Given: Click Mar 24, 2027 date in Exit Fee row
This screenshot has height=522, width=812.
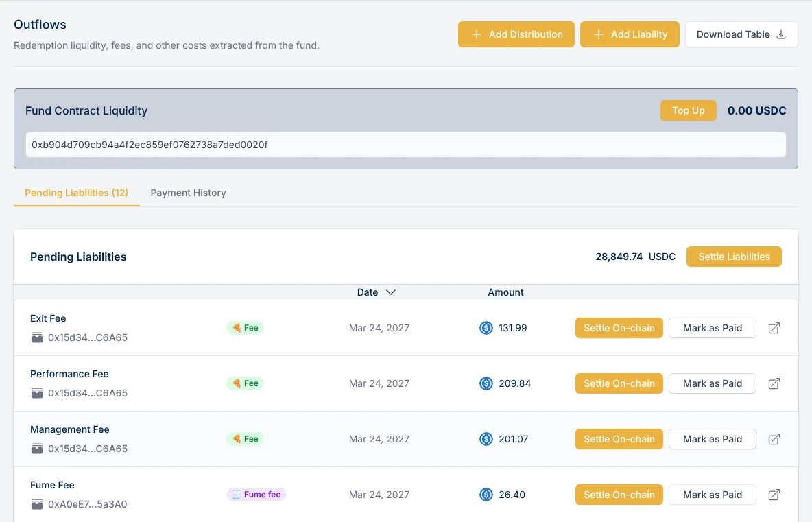Looking at the screenshot, I should [x=379, y=328].
